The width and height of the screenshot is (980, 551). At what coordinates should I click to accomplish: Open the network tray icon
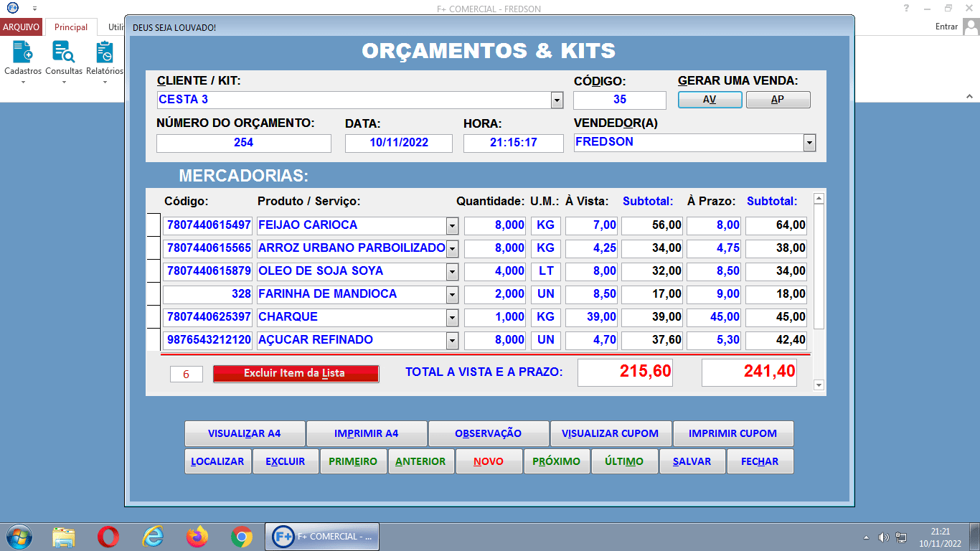[901, 537]
